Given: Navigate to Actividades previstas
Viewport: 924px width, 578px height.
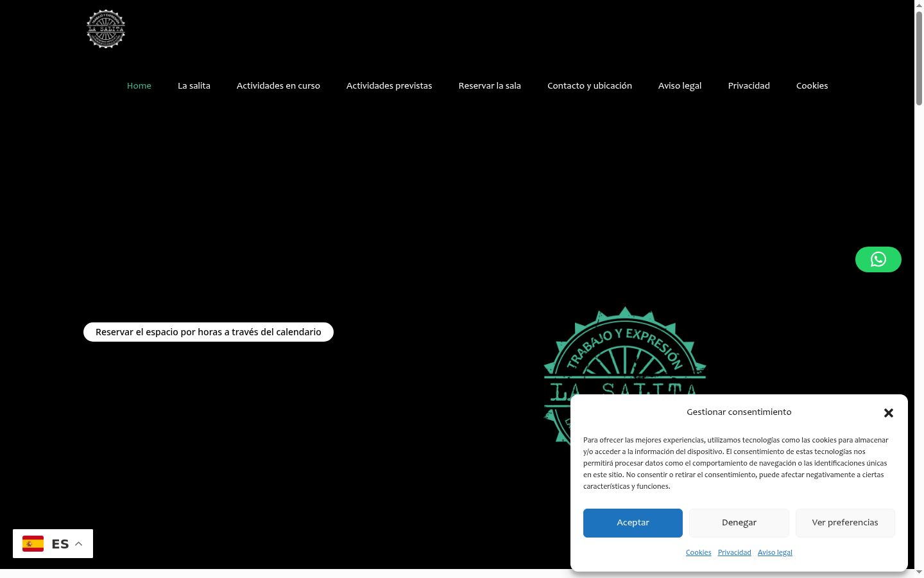Looking at the screenshot, I should [x=389, y=85].
